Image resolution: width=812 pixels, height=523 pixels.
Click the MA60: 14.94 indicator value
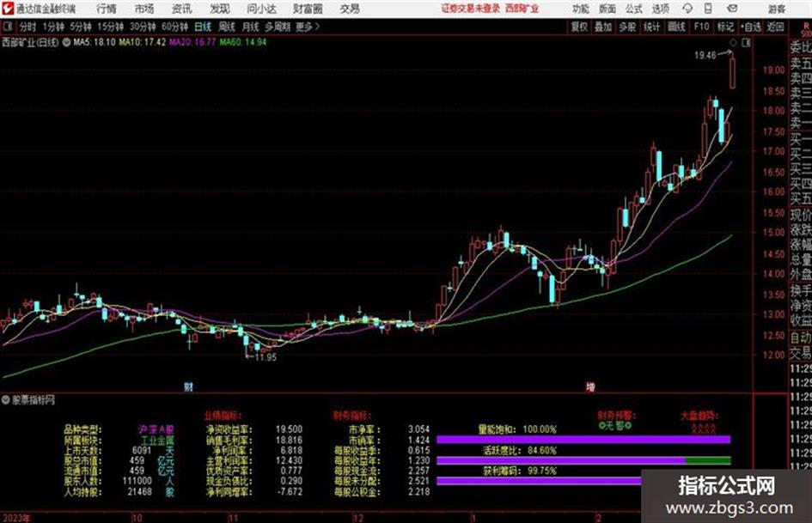tap(243, 42)
